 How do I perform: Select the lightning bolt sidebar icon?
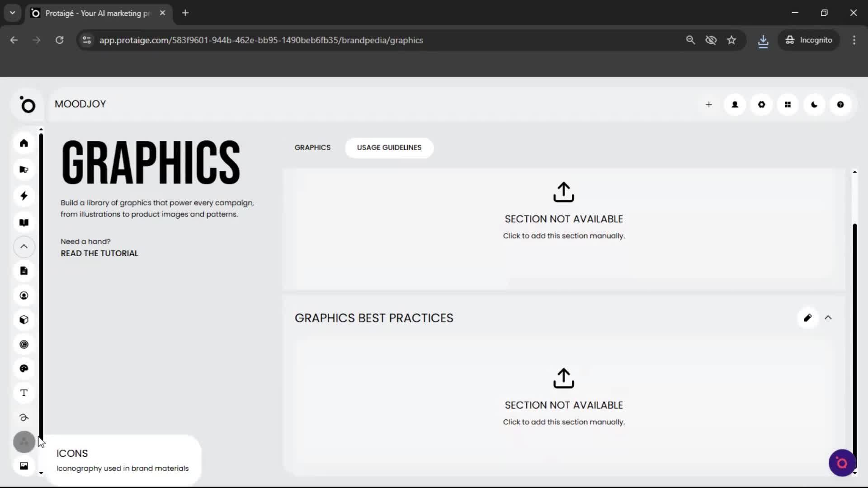24,196
